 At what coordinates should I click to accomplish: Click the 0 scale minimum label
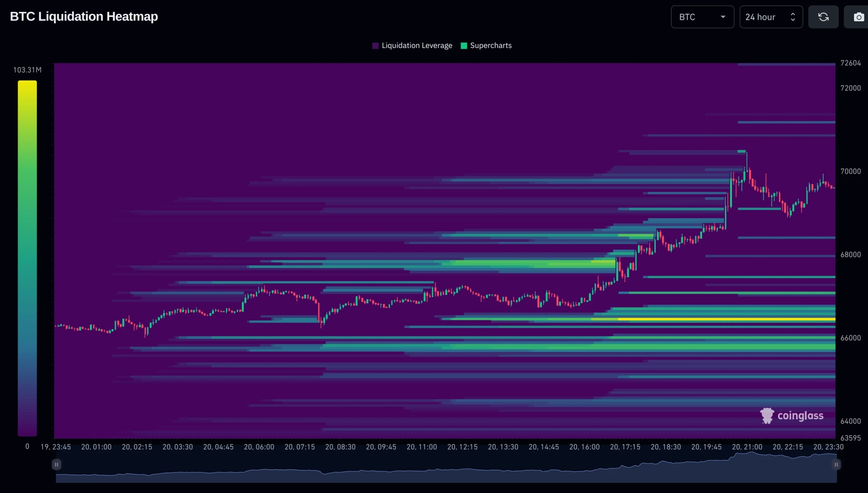click(27, 446)
